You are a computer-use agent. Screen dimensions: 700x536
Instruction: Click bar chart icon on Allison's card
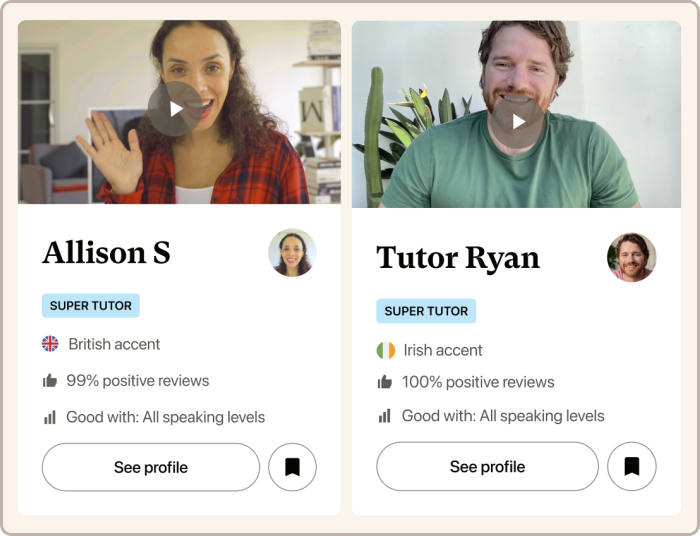point(50,417)
